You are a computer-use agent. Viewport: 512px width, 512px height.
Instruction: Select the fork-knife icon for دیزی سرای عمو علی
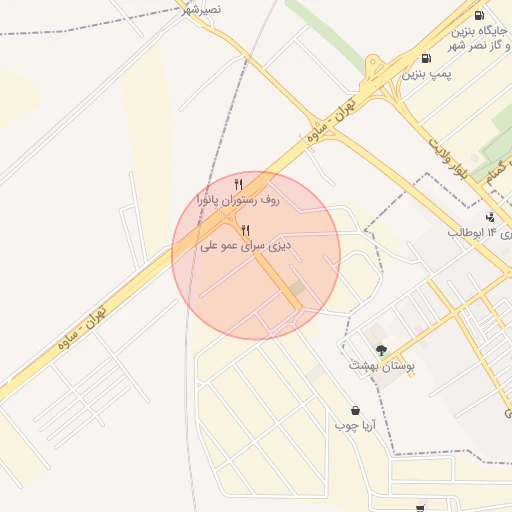pos(246,230)
